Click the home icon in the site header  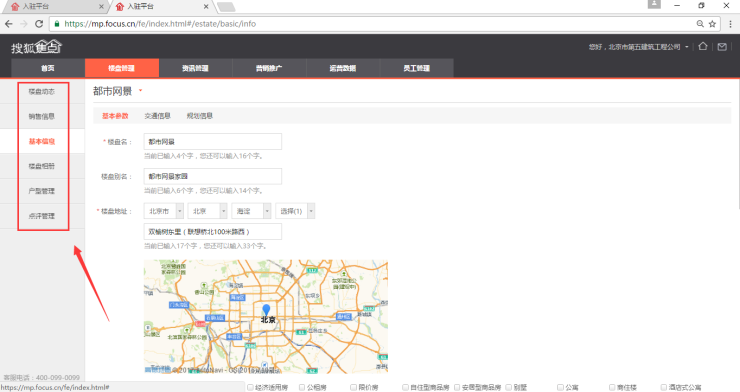703,46
